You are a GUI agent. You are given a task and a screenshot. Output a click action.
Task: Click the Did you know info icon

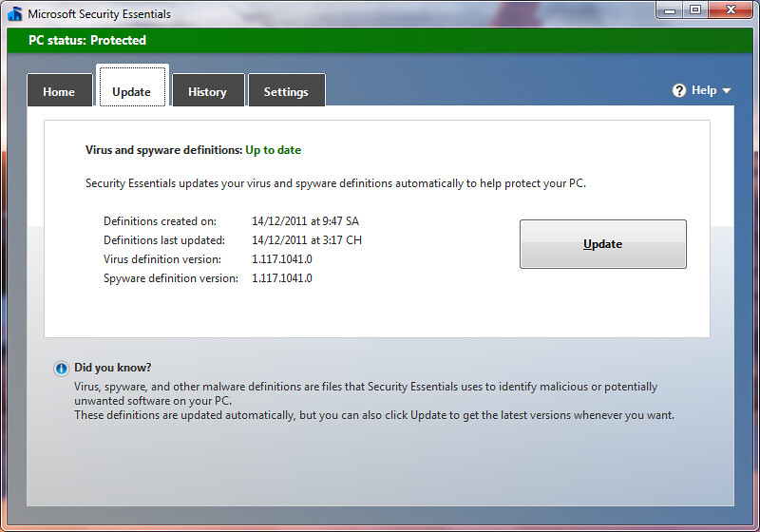61,369
